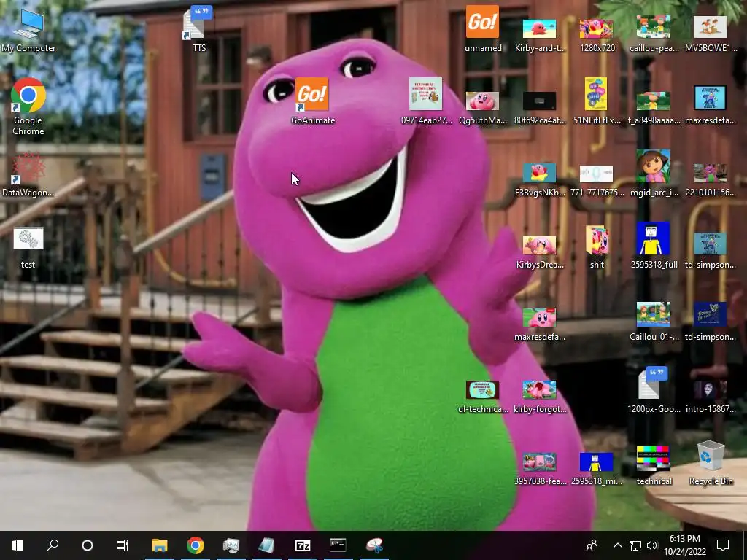This screenshot has width=747, height=560.
Task: Open the Snipping Tool taskbar icon
Action: coord(374,545)
